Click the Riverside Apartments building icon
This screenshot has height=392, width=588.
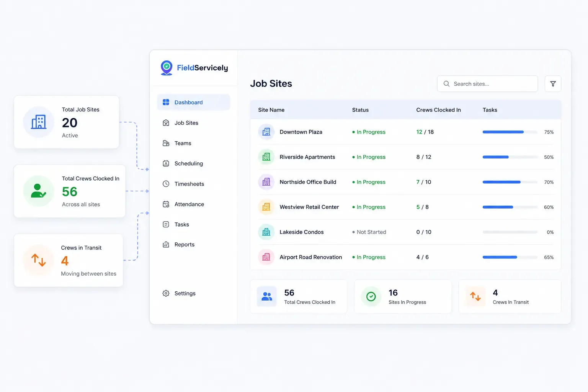coord(266,157)
